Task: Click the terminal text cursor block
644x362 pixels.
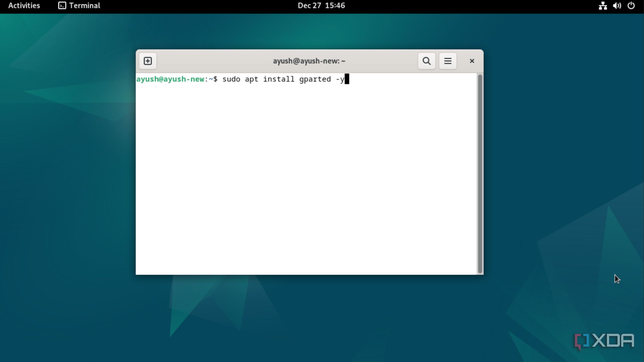Action: coord(347,79)
